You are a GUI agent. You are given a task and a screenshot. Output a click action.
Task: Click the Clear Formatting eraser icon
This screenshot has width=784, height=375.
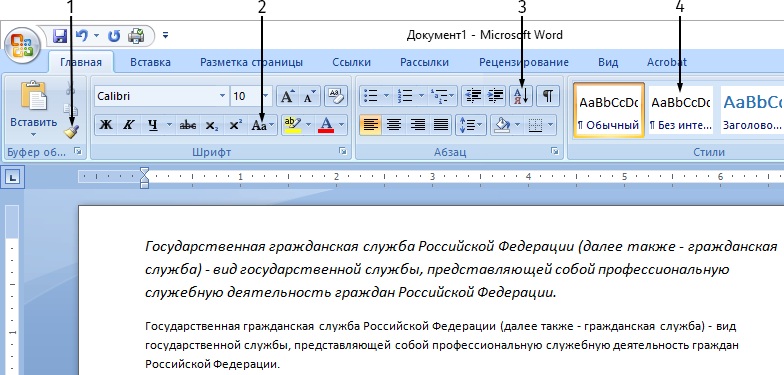pos(336,96)
